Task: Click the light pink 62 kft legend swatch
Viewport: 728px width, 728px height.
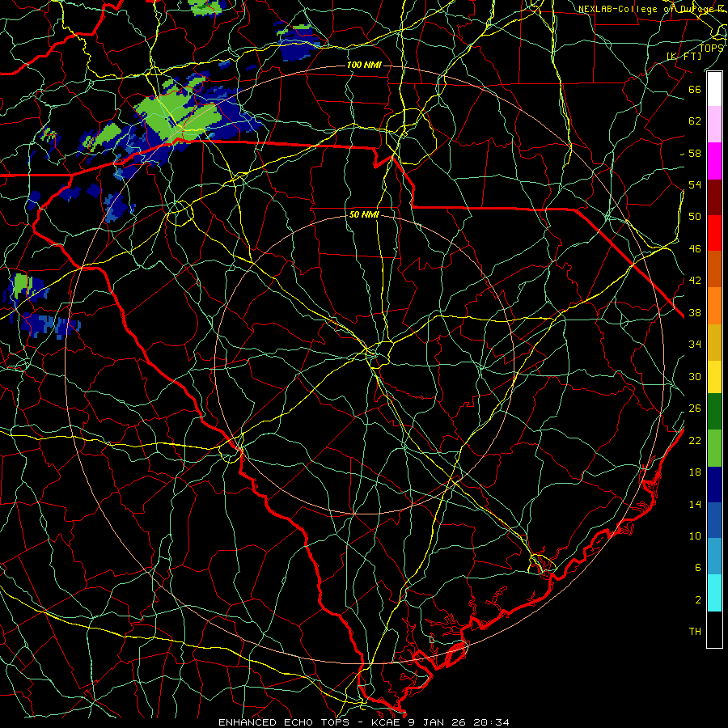Action: (714, 125)
